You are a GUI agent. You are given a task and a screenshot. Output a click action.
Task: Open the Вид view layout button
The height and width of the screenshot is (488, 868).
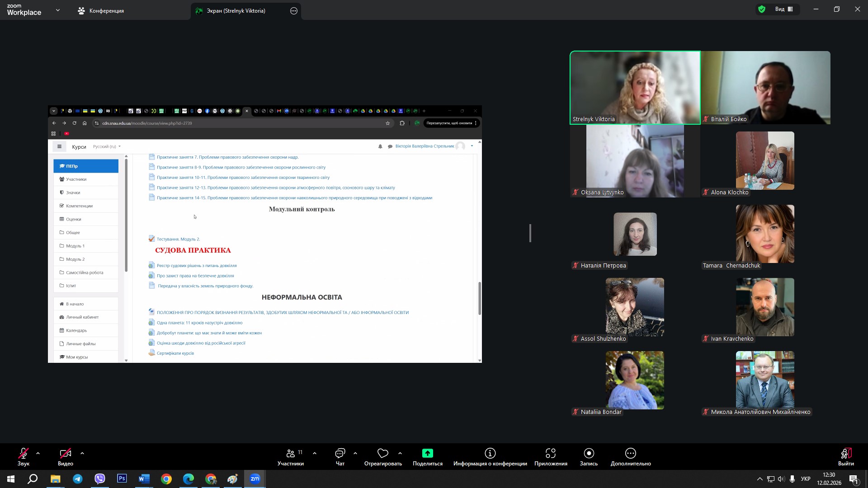(x=784, y=9)
